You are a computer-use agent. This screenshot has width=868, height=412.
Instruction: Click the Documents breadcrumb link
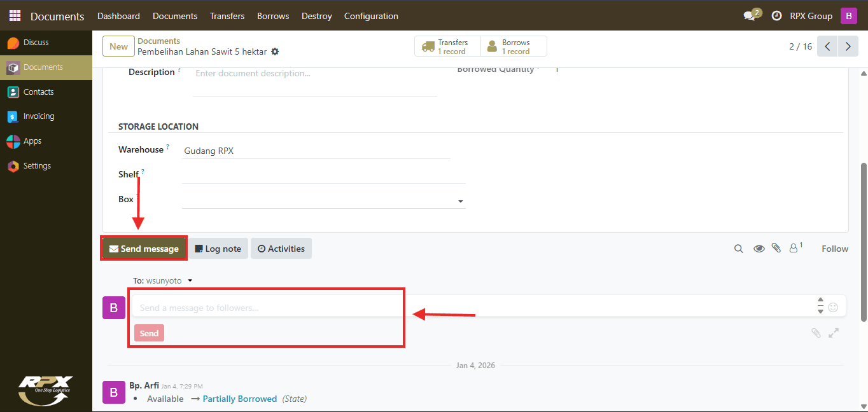click(158, 41)
